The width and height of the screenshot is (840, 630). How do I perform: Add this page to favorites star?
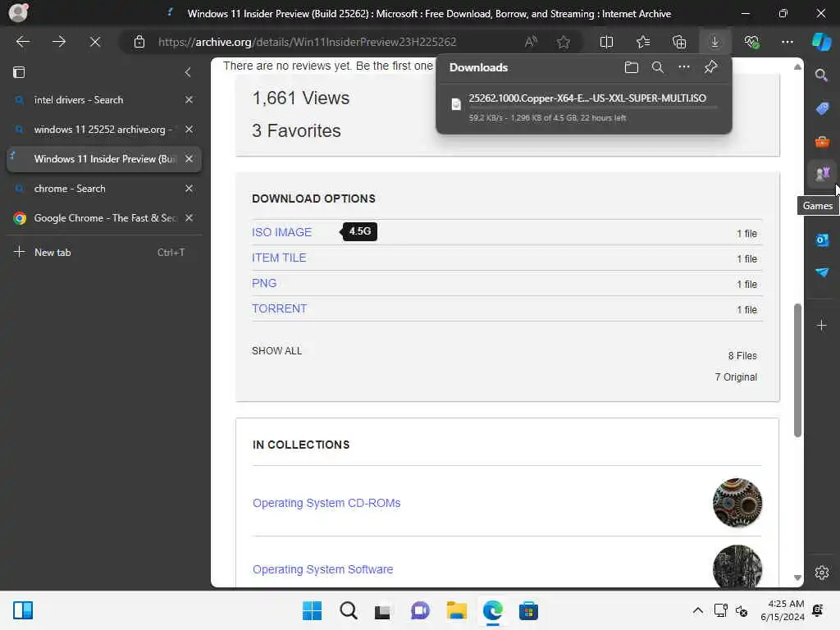tap(563, 42)
